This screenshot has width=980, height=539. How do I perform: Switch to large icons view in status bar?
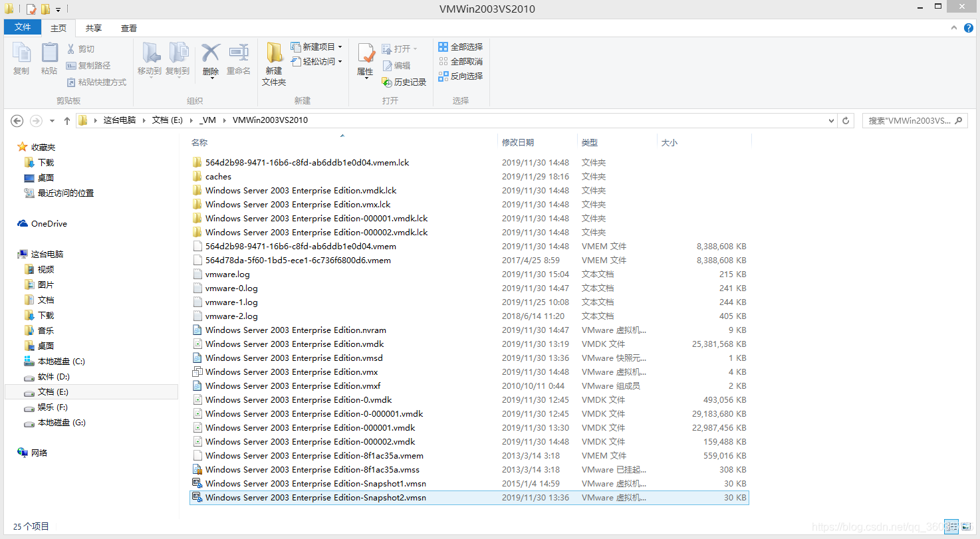click(967, 526)
